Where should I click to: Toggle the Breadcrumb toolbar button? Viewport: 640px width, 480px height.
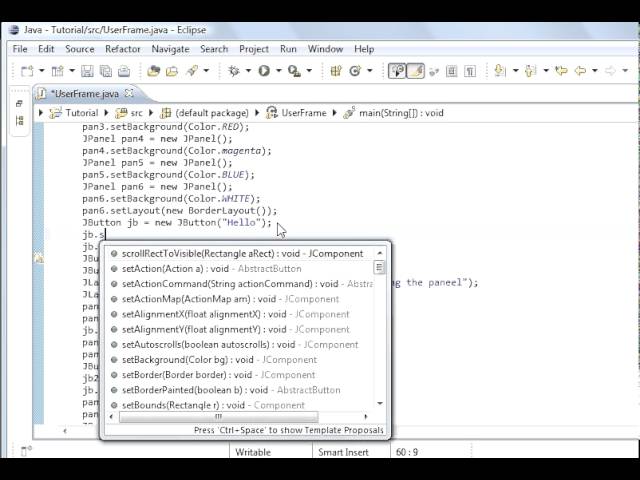point(397,71)
